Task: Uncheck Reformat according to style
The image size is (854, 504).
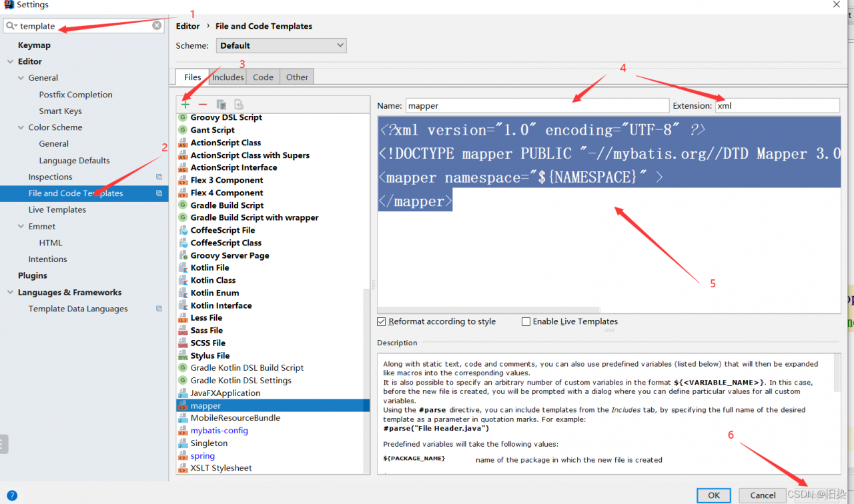Action: pos(382,321)
